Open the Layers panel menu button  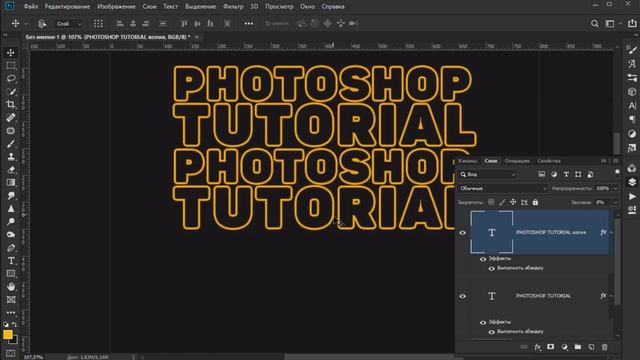(616, 161)
